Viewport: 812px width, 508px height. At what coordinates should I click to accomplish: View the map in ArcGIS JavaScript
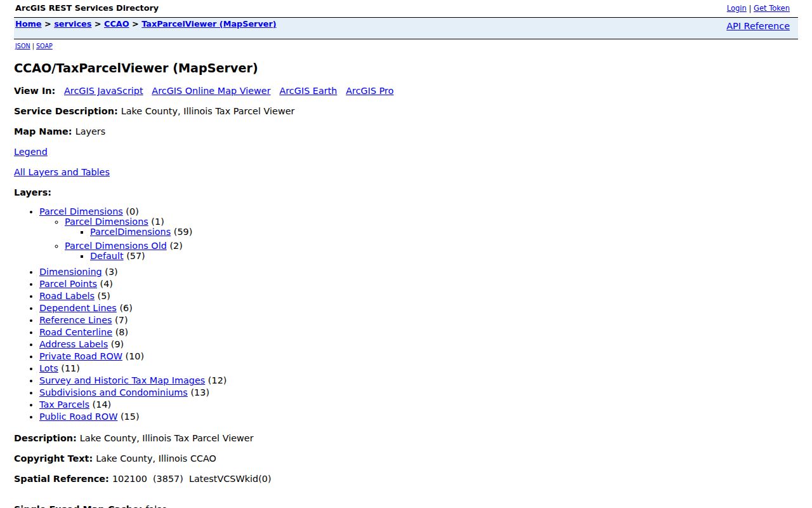click(103, 91)
